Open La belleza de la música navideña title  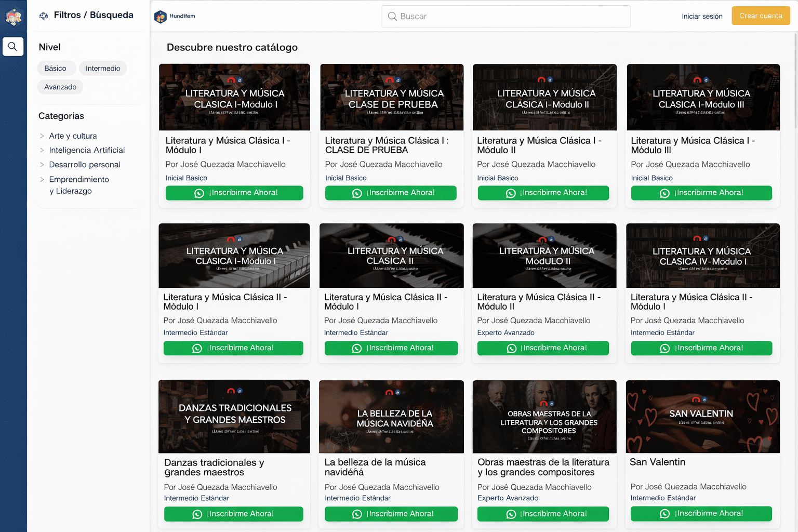(x=375, y=467)
